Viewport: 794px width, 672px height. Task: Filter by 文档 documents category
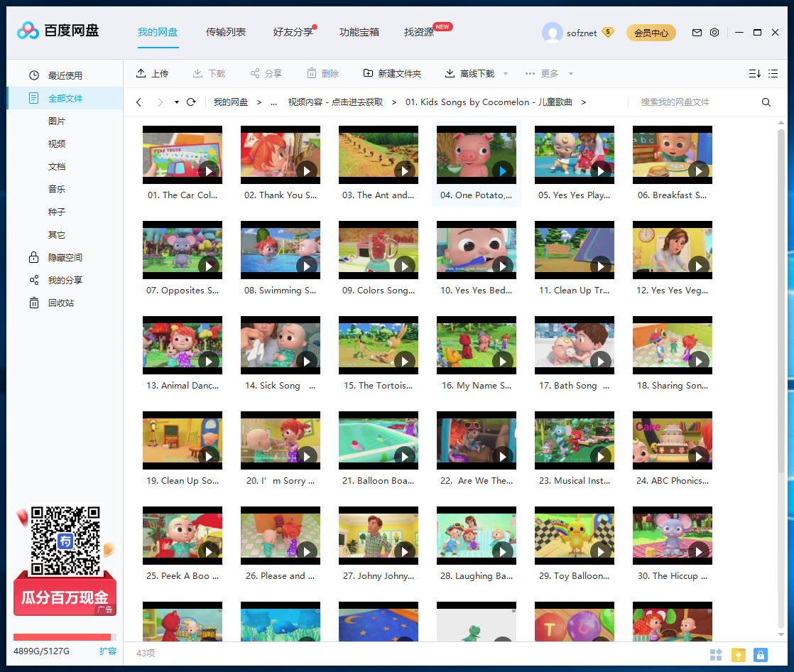[x=57, y=167]
